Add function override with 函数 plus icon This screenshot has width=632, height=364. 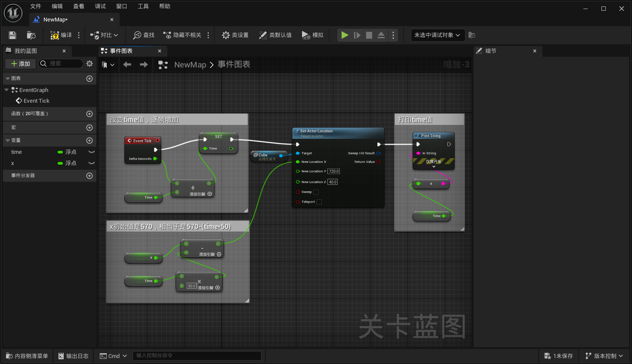[89, 114]
